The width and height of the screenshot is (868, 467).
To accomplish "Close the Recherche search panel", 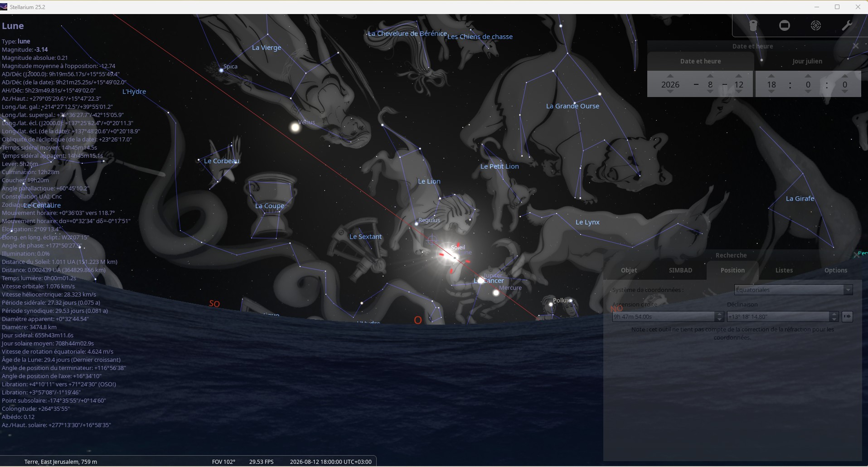I will click(855, 255).
